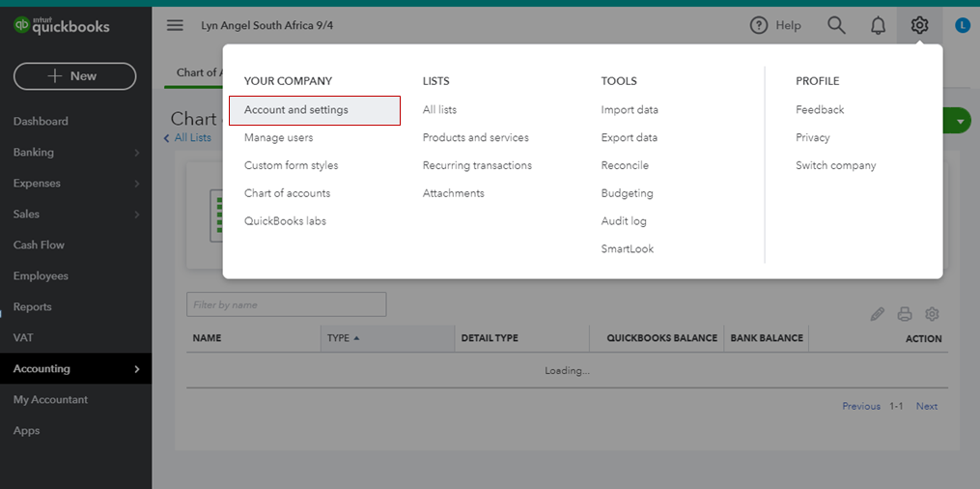Open SmartLook tool
This screenshot has height=489, width=980.
pyautogui.click(x=628, y=249)
